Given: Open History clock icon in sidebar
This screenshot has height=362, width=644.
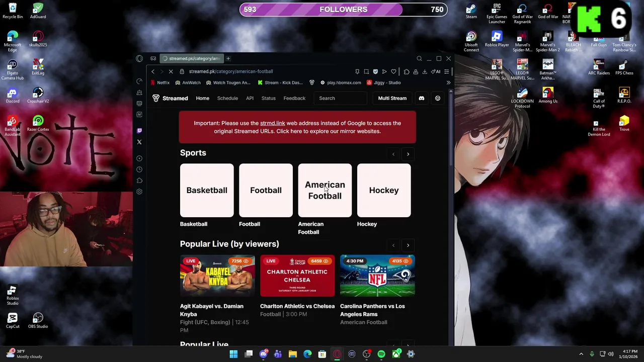Looking at the screenshot, I should tap(139, 169).
